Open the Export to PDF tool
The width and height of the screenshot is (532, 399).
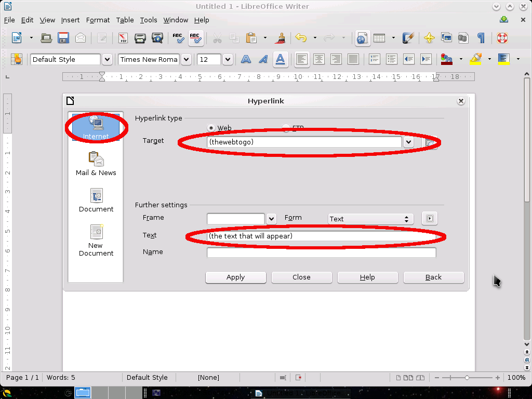click(124, 38)
